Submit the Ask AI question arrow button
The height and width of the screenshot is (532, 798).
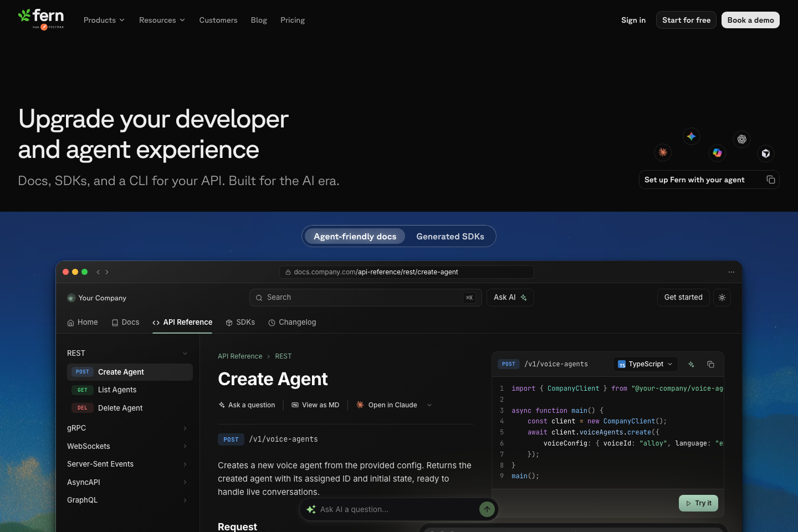pyautogui.click(x=487, y=509)
